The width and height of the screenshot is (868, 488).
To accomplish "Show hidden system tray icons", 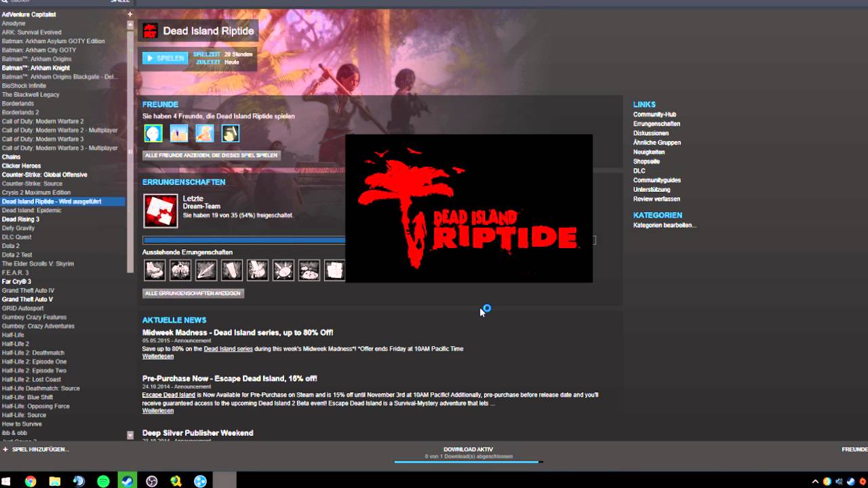I will [815, 482].
